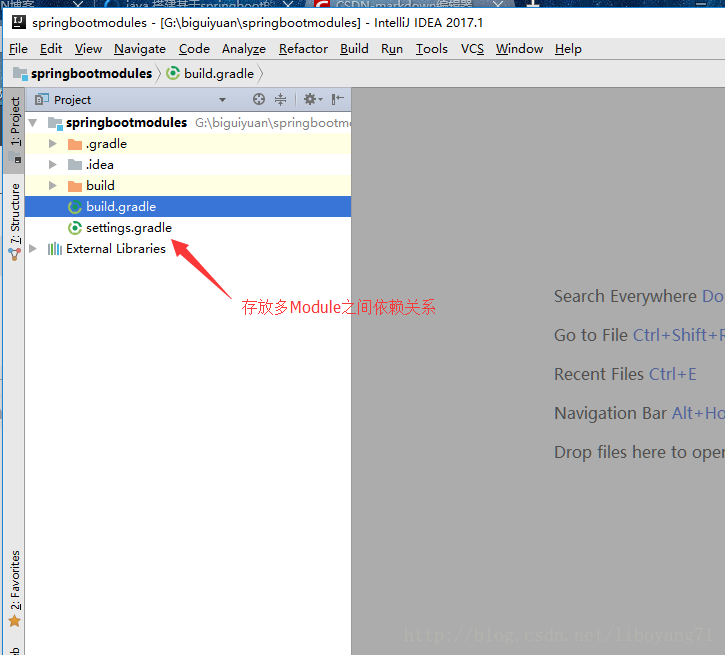
Task: Open the Window menu
Action: [x=519, y=49]
